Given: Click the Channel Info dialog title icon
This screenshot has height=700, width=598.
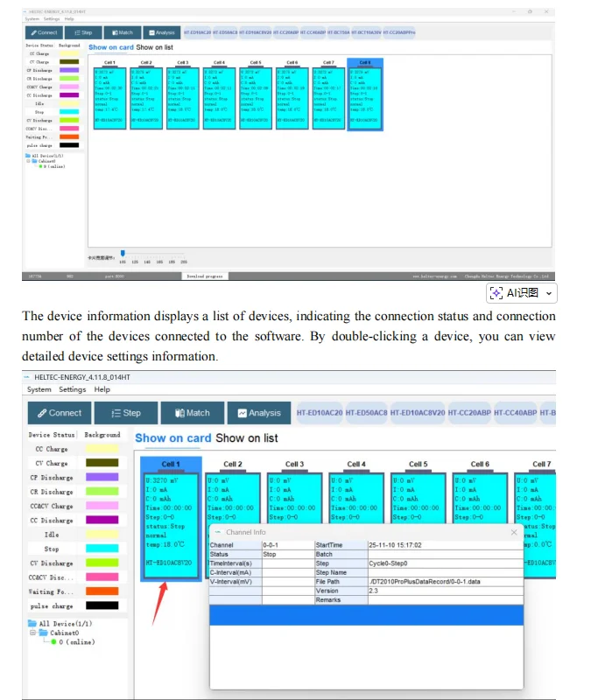Looking at the screenshot, I should point(218,532).
